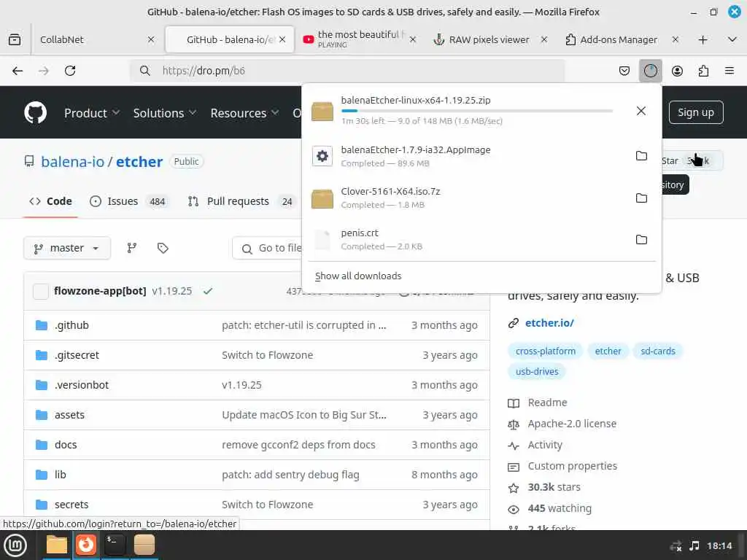Open the master branch dropdown

point(67,248)
